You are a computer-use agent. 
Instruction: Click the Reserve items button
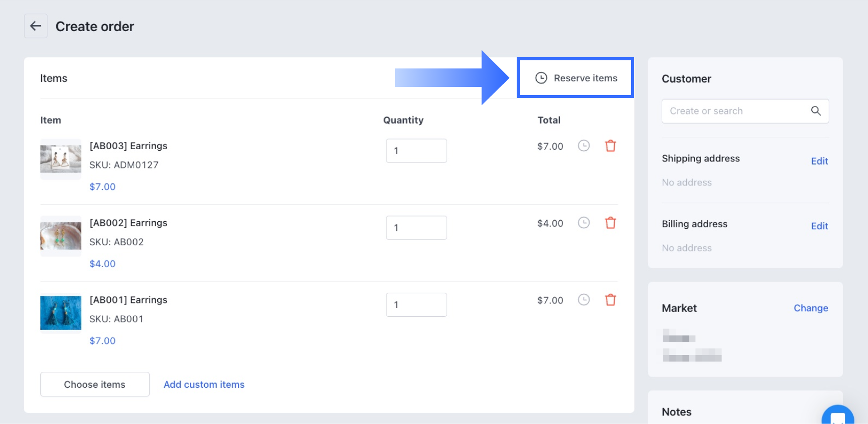point(576,78)
